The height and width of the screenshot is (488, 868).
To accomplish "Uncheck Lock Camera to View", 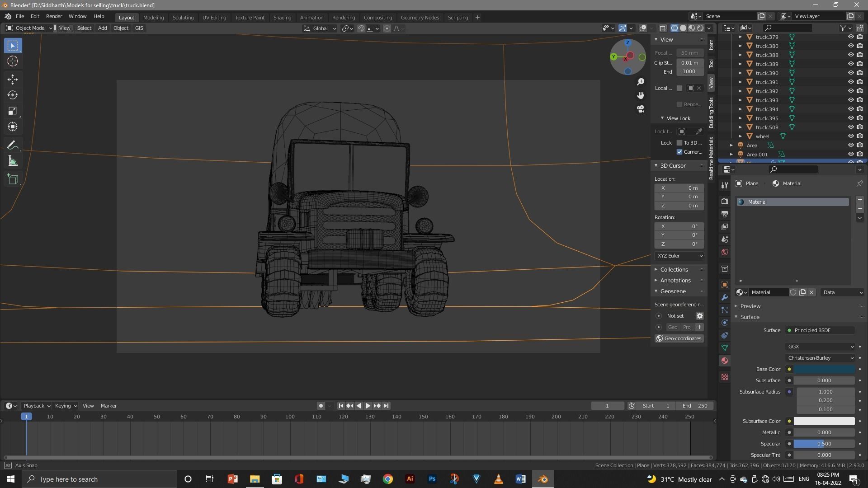I will [679, 152].
